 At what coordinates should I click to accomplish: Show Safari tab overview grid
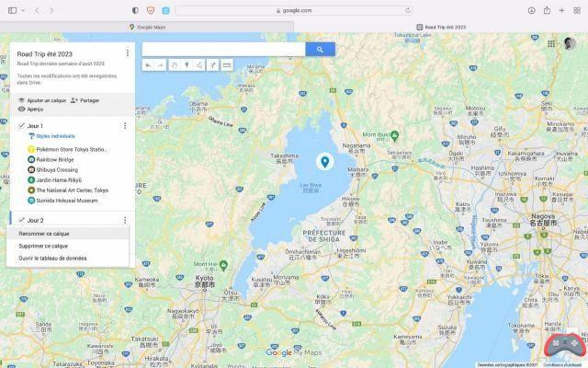click(577, 10)
